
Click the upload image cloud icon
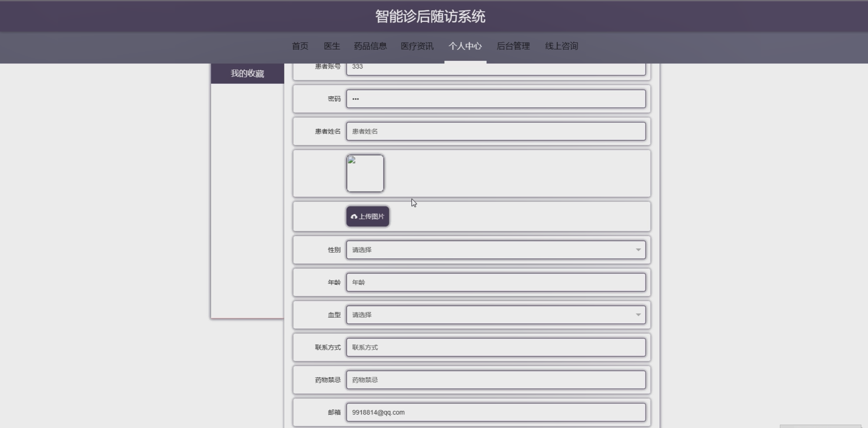tap(354, 216)
